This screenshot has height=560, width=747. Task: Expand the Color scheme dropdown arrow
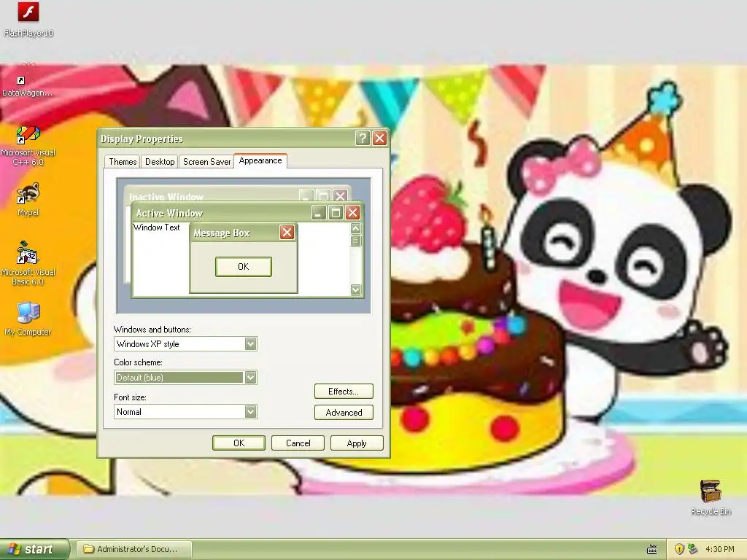251,378
